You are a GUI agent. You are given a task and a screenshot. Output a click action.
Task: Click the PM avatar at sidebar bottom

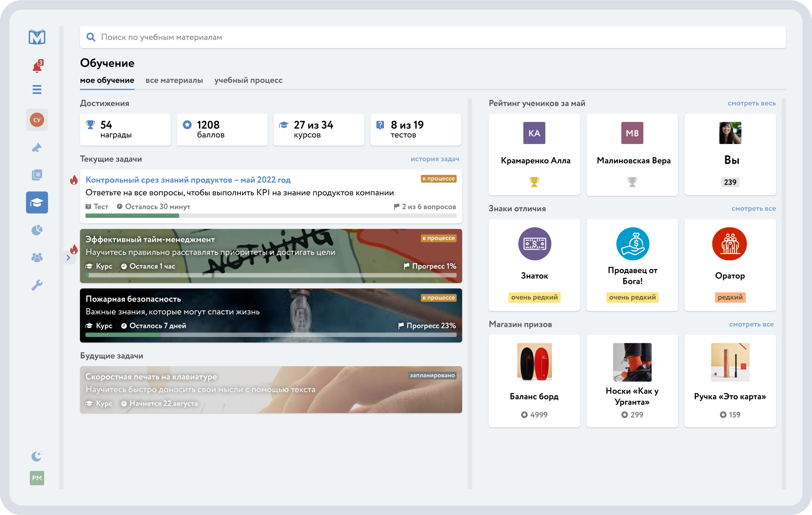tap(37, 478)
